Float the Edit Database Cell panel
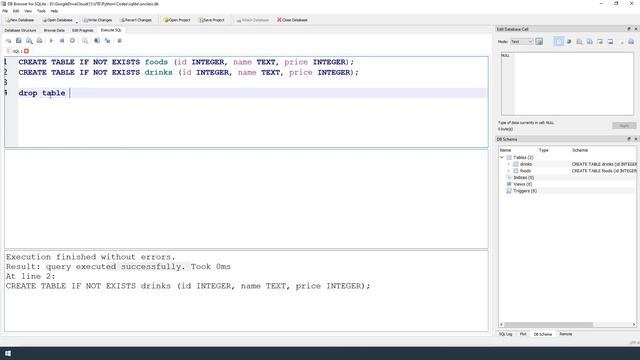Screen dimensions: 640x360 coord(629,29)
